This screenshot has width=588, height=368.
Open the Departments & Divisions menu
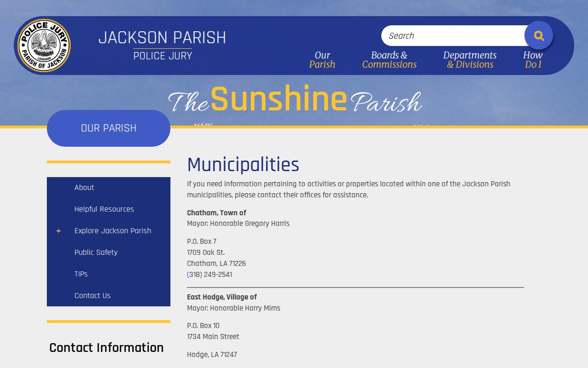pos(470,60)
